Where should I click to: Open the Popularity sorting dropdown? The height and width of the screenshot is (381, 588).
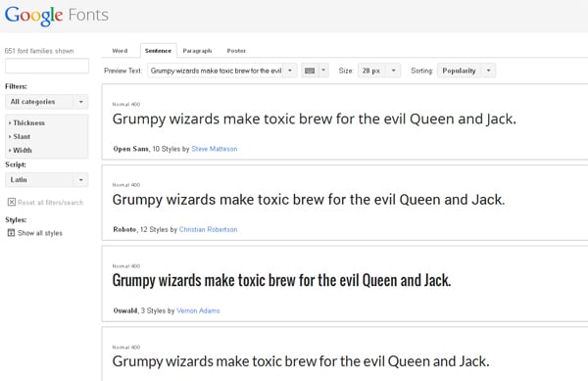466,71
